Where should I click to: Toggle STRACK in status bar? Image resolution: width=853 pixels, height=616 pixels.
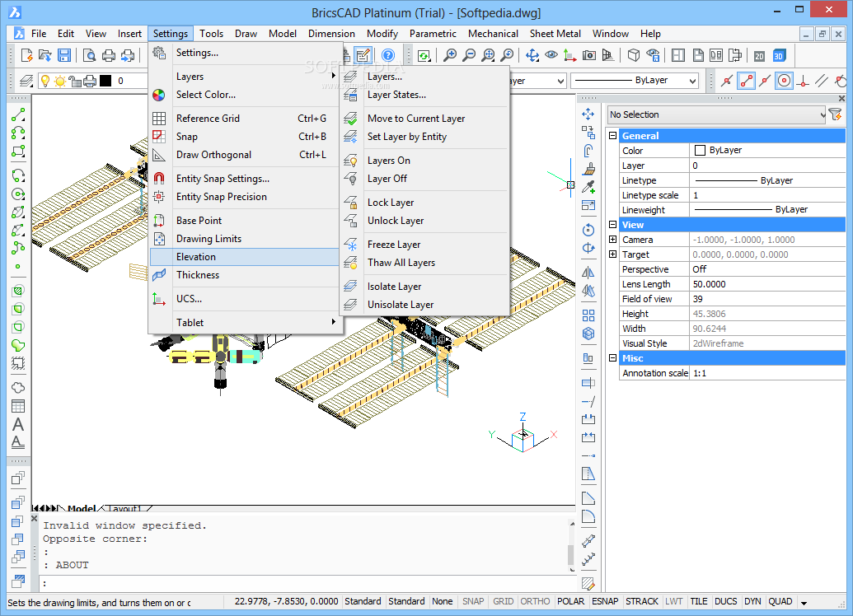click(x=642, y=601)
